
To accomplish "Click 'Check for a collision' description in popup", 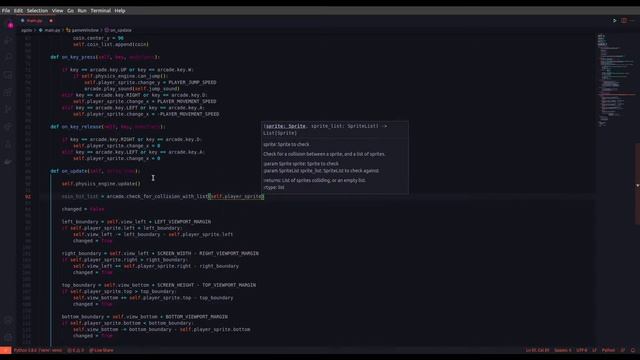I will [x=324, y=154].
